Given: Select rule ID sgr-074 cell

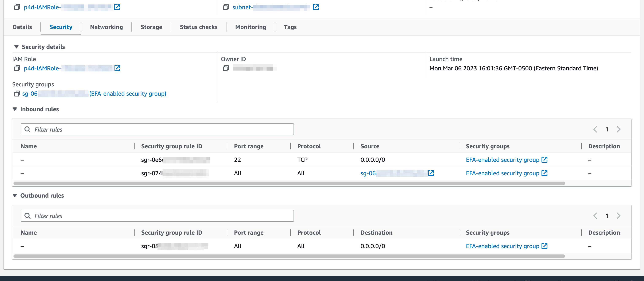Looking at the screenshot, I should coord(175,173).
